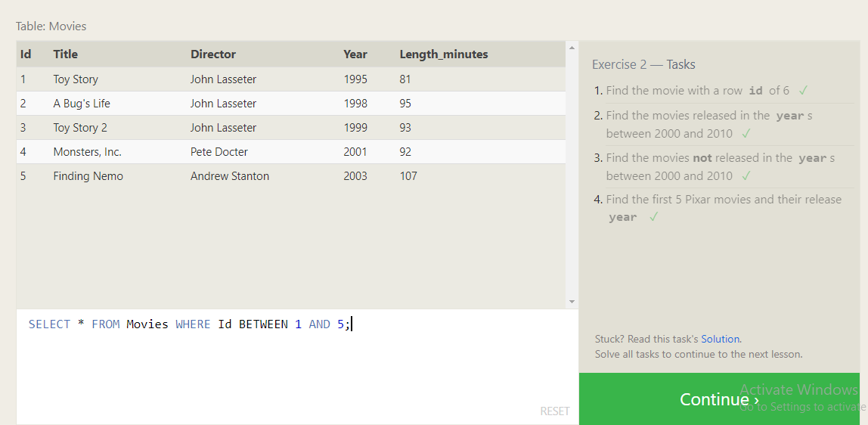Click Andrew Stanton director cell
The image size is (868, 425).
pyautogui.click(x=230, y=176)
